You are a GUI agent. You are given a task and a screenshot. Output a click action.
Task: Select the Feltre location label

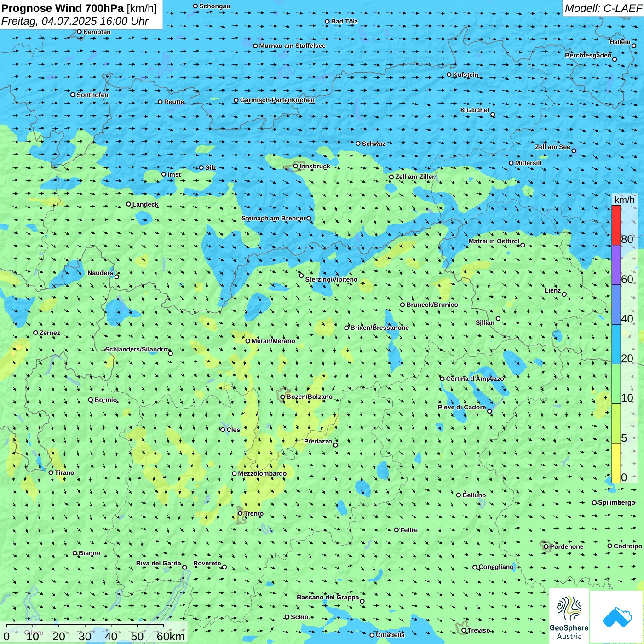[x=409, y=530]
